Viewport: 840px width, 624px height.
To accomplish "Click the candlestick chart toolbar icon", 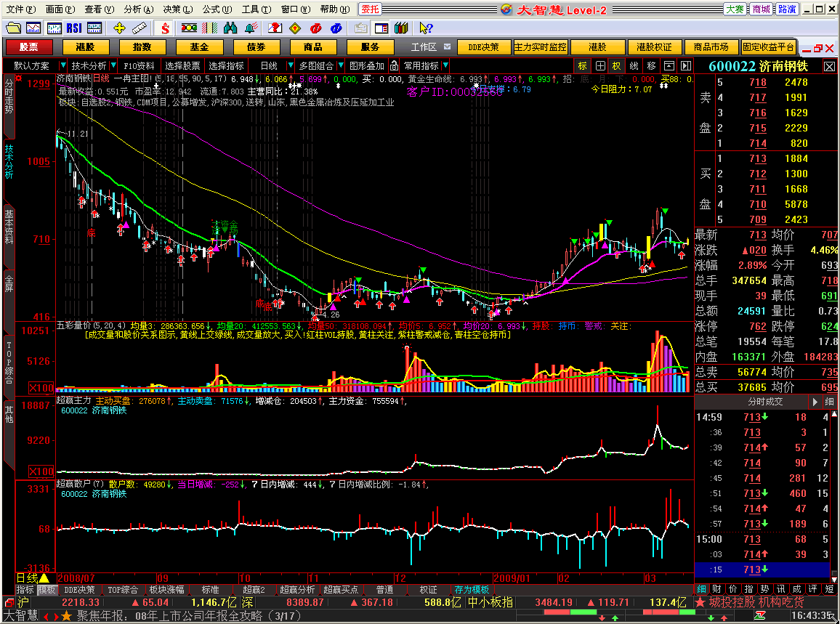I will (54, 28).
